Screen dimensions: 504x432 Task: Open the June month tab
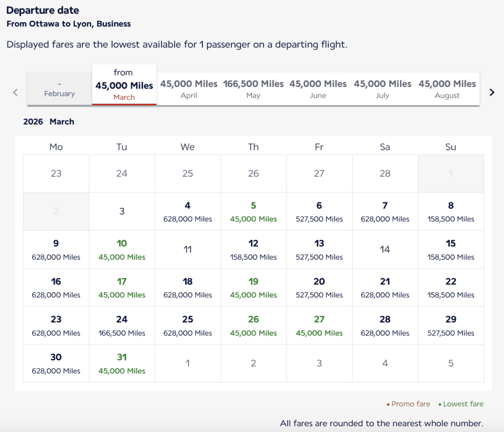(x=318, y=89)
